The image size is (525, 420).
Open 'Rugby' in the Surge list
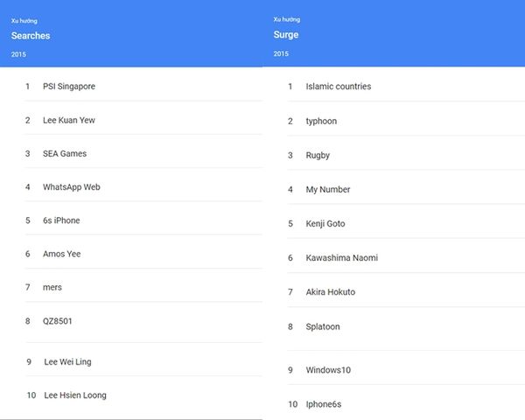tap(318, 156)
